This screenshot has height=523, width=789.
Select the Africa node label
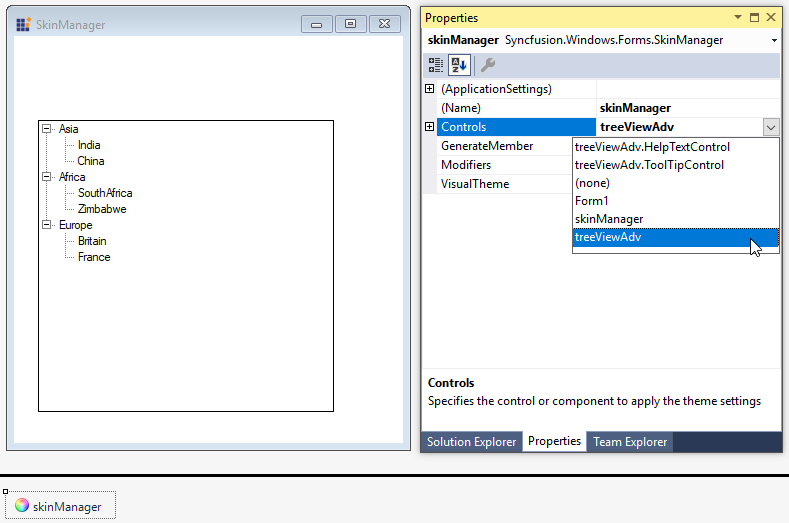(x=72, y=177)
